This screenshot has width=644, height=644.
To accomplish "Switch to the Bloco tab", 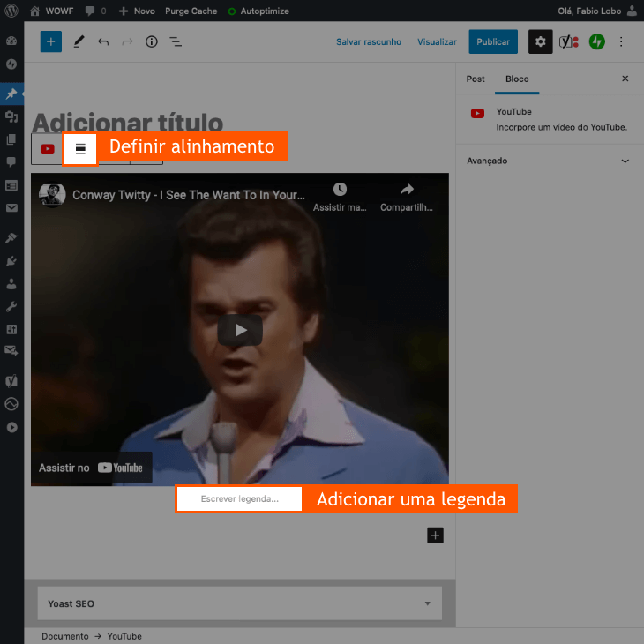I will pyautogui.click(x=517, y=79).
